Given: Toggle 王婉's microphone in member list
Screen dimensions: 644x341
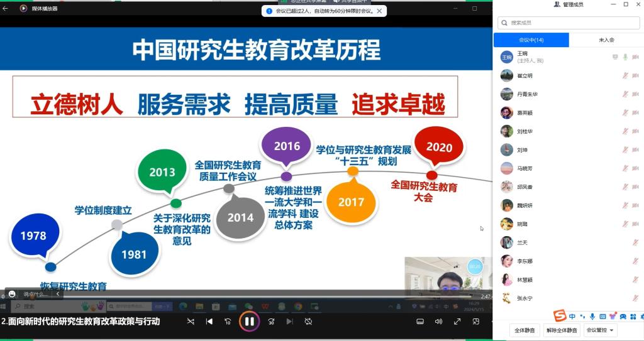Looking at the screenshot, I should pos(625,57).
